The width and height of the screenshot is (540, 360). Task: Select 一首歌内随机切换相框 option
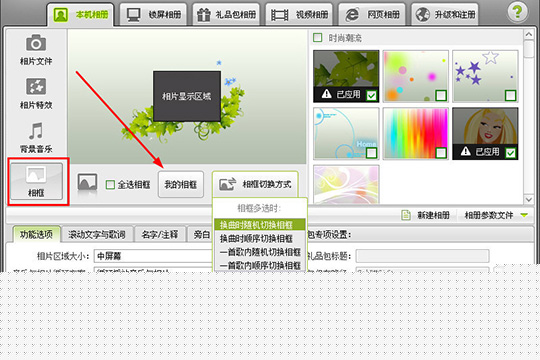[x=259, y=252]
